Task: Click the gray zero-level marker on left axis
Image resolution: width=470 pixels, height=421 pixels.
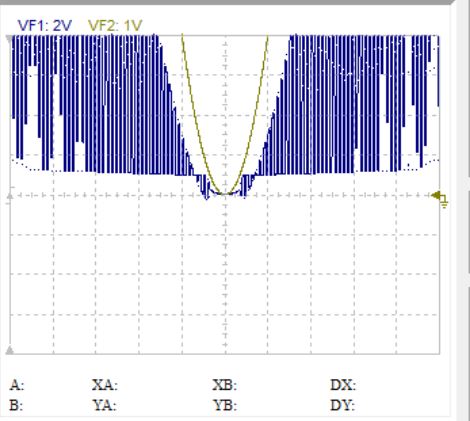Action: pos(10,195)
